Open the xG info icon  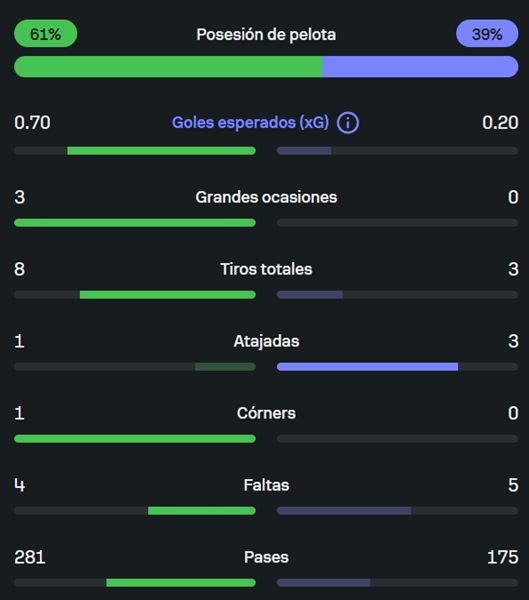(x=348, y=123)
